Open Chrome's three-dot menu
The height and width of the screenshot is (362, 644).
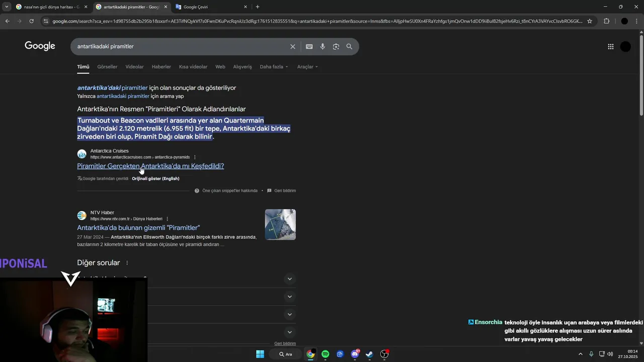point(637,21)
